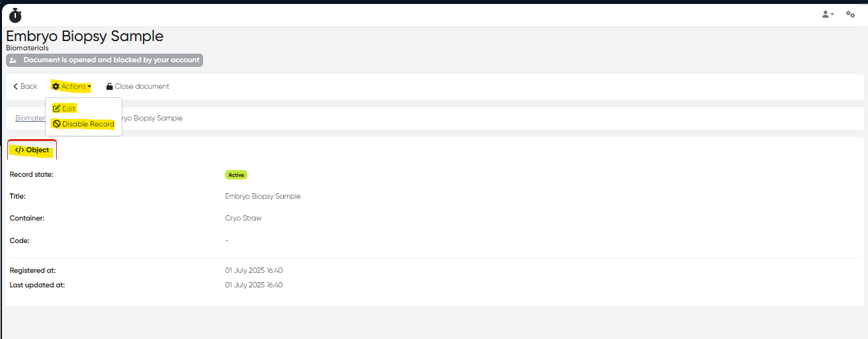The image size is (868, 339).
Task: Click Embryo Biopsy Sample in breadcrumb trail
Action: click(x=152, y=119)
